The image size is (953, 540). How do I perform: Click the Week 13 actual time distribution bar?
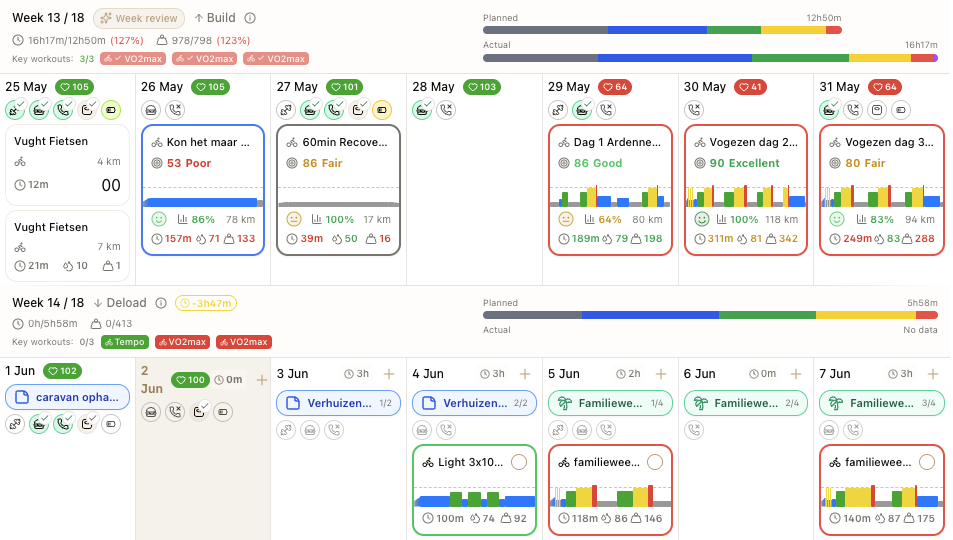[710, 58]
